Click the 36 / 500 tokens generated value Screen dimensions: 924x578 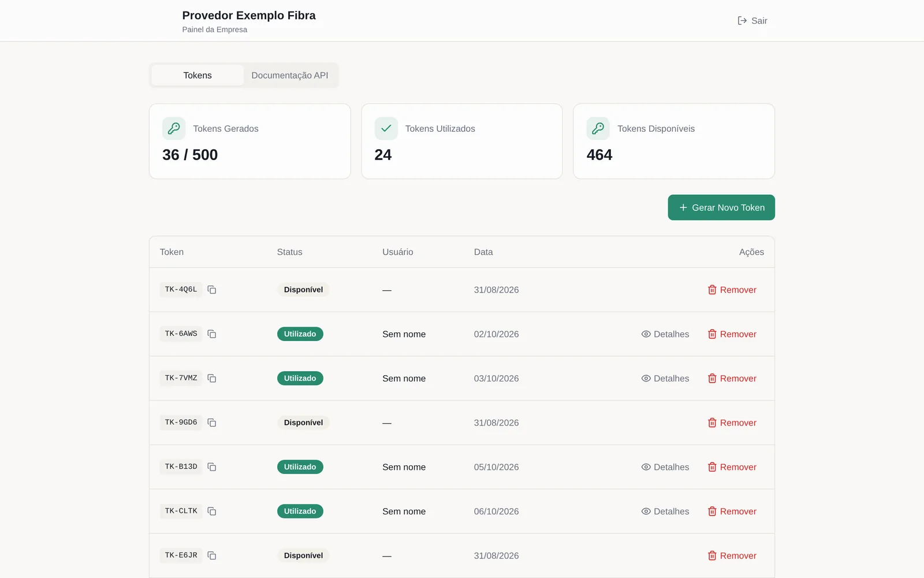click(x=190, y=155)
